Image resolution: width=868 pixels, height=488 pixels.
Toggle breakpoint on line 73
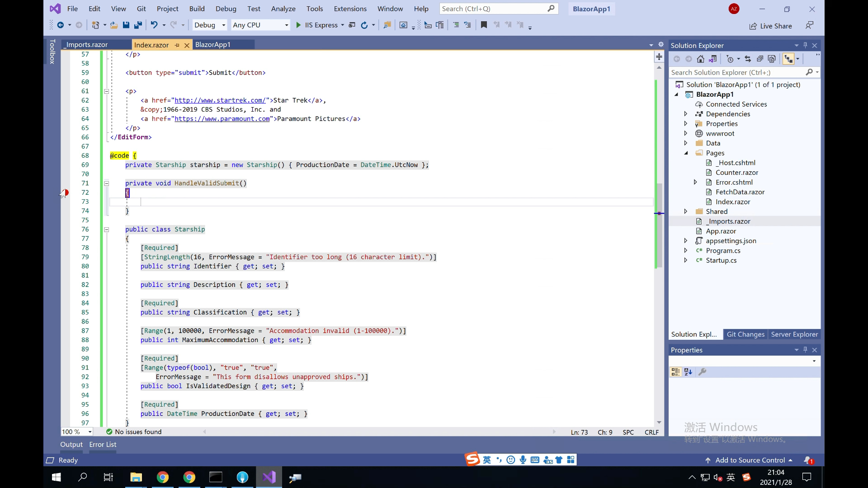[x=65, y=202]
